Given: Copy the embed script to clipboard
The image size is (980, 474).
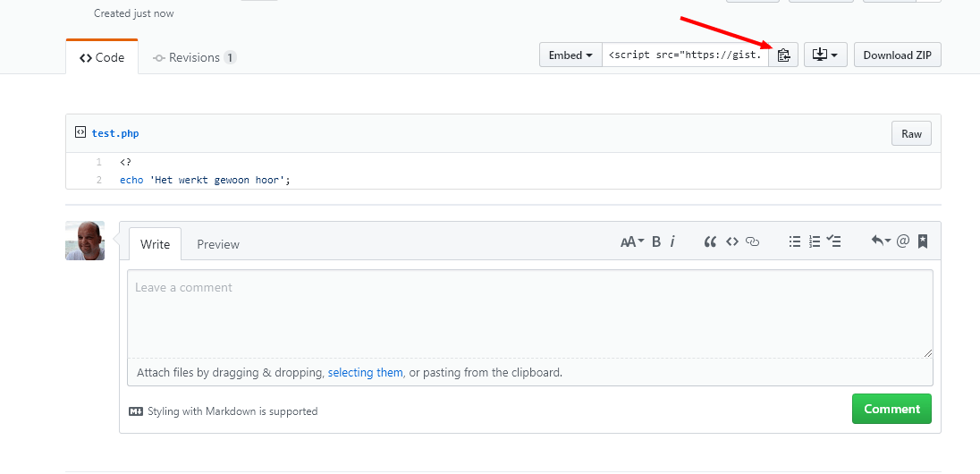Looking at the screenshot, I should tap(783, 55).
